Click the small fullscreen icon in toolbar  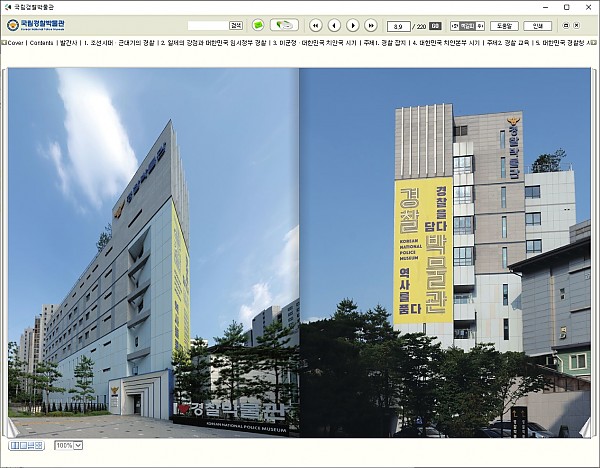(x=566, y=26)
